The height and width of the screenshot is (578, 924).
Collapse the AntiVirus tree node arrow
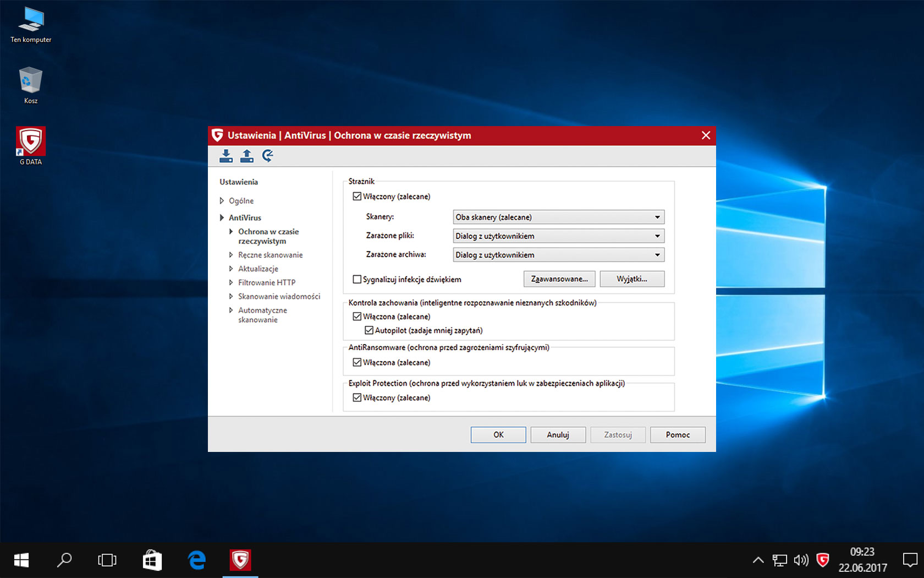[222, 218]
